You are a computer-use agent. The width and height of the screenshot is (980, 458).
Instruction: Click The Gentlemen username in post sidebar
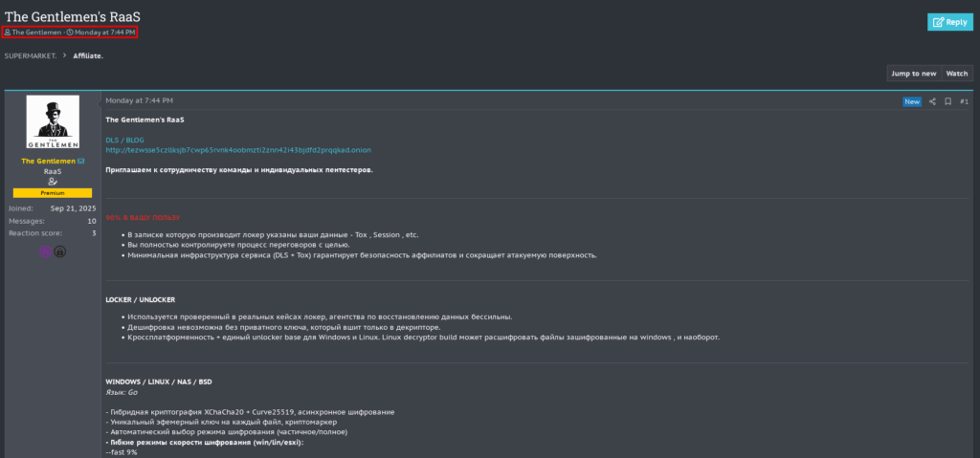[x=48, y=162]
